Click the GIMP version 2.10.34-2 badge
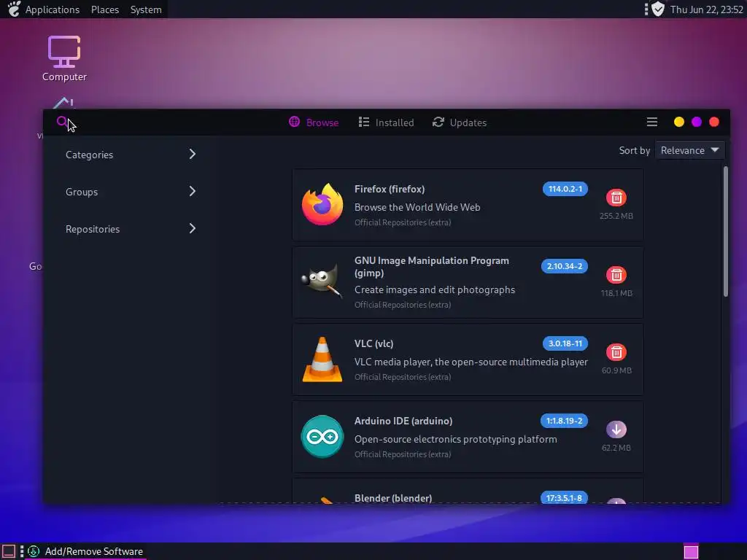The height and width of the screenshot is (560, 747). (565, 266)
